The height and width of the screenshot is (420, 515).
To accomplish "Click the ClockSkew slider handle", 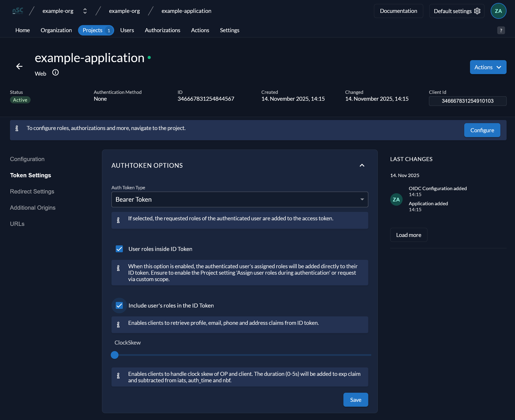I will coord(114,355).
